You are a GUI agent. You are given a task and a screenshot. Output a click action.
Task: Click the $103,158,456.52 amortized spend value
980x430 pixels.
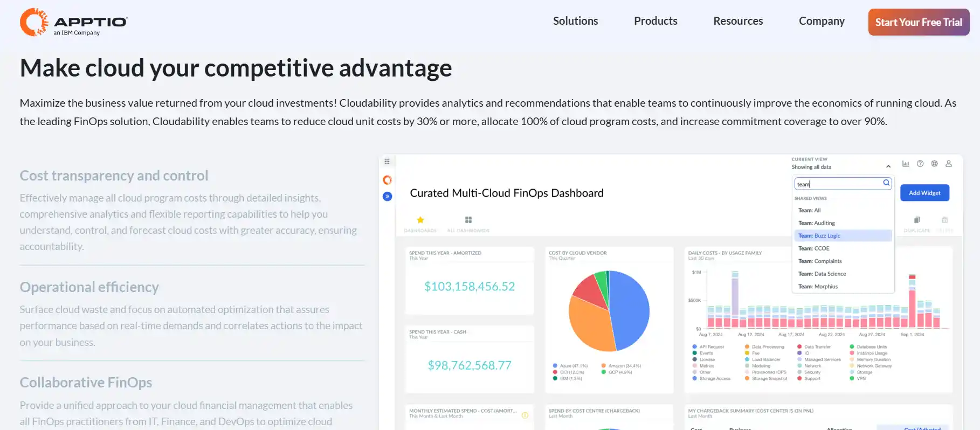click(x=470, y=287)
